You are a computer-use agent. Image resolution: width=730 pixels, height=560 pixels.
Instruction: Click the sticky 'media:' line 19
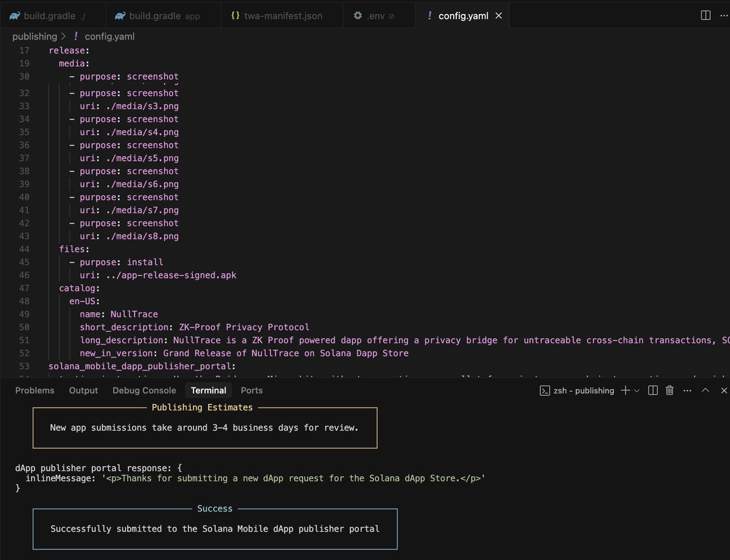74,63
